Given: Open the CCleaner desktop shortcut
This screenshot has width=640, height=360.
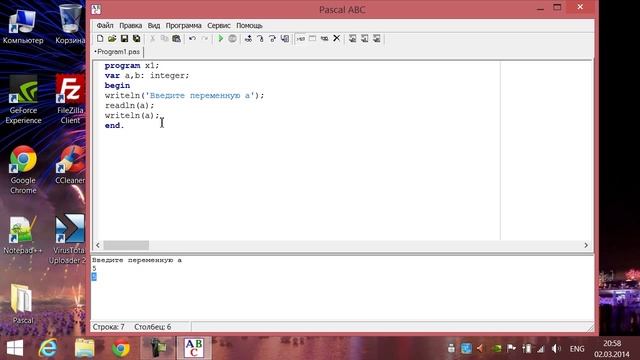Looking at the screenshot, I should [x=70, y=165].
